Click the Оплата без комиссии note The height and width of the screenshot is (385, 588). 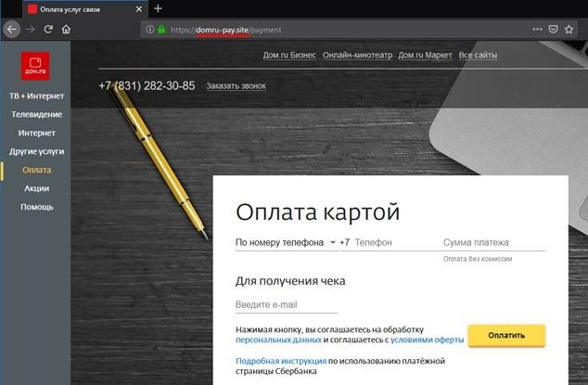(x=478, y=259)
